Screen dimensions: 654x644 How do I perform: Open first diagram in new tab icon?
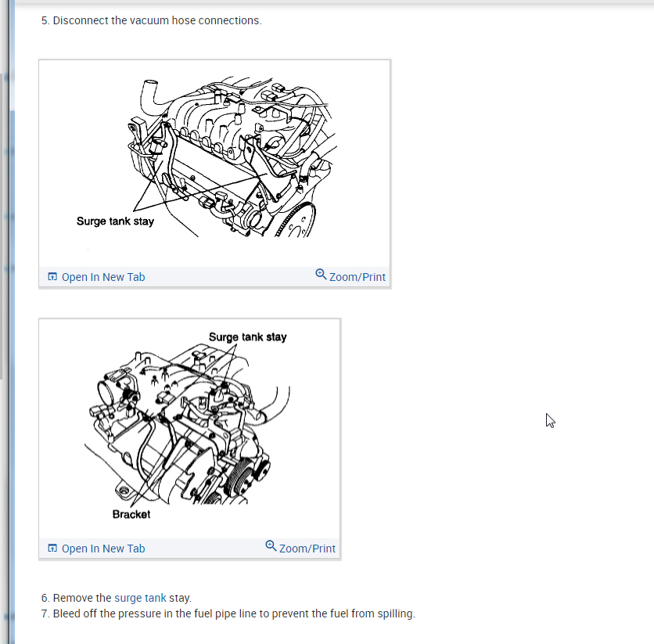tap(52, 276)
